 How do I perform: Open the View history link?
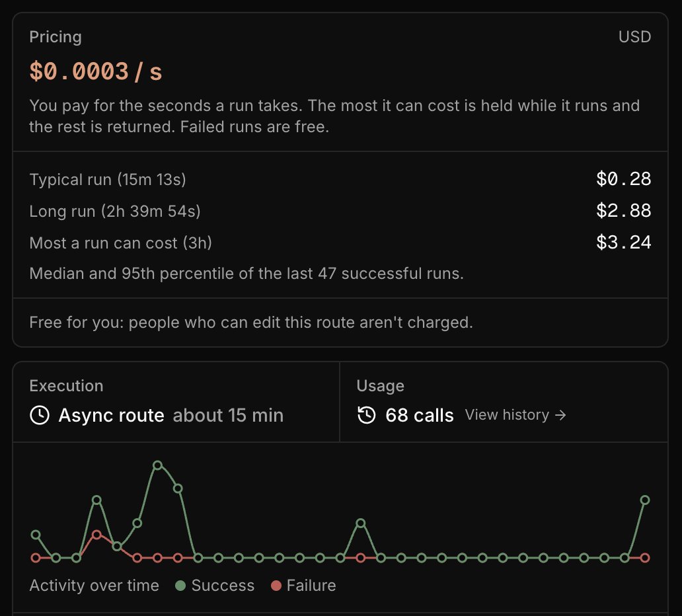click(x=515, y=415)
